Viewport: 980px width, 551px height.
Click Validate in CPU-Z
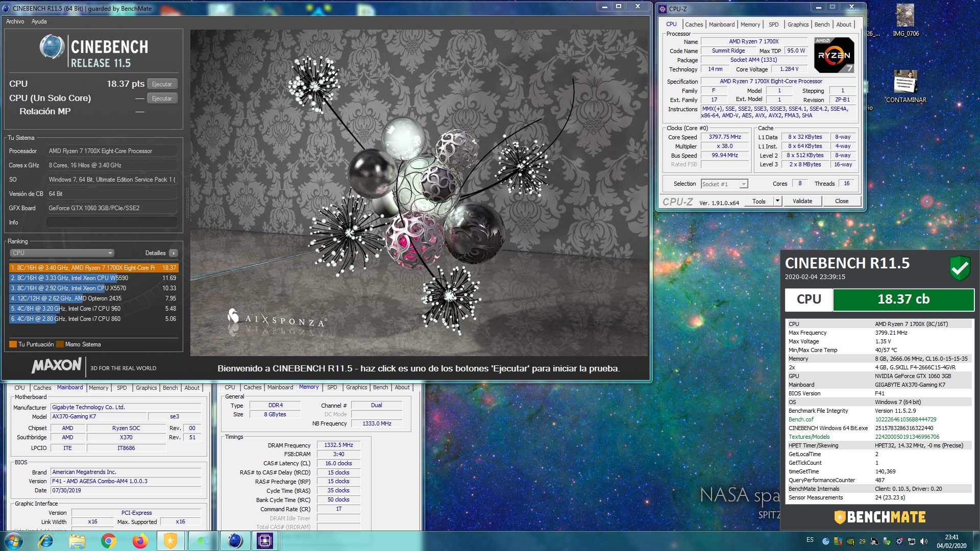pyautogui.click(x=802, y=201)
